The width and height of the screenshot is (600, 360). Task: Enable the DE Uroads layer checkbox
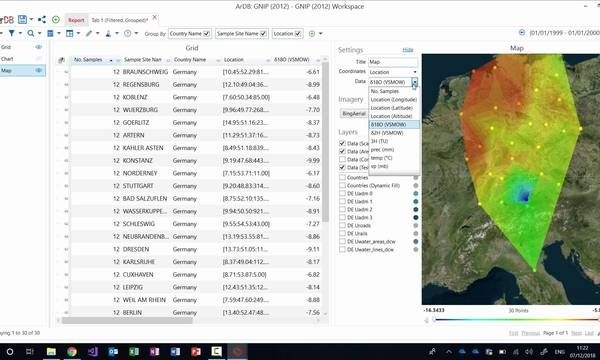tap(342, 225)
